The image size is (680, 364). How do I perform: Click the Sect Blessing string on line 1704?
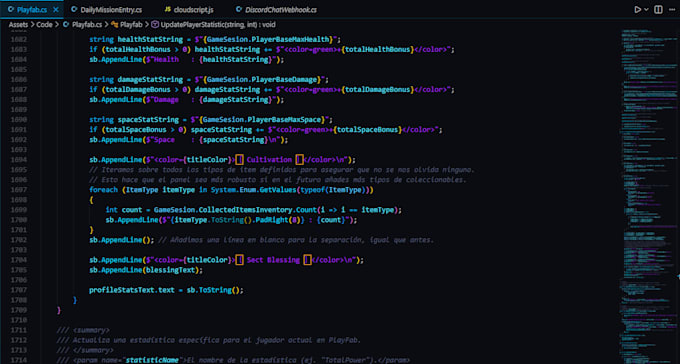pyautogui.click(x=273, y=260)
